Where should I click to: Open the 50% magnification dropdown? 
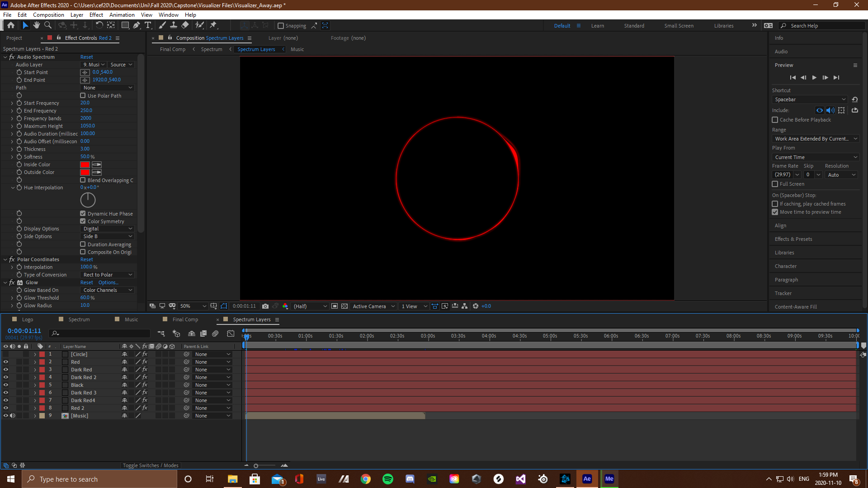pos(193,306)
